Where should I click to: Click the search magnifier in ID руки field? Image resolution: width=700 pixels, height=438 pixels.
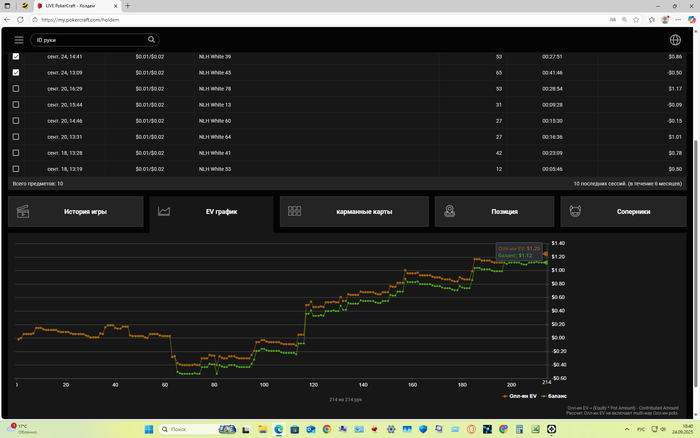tap(151, 40)
